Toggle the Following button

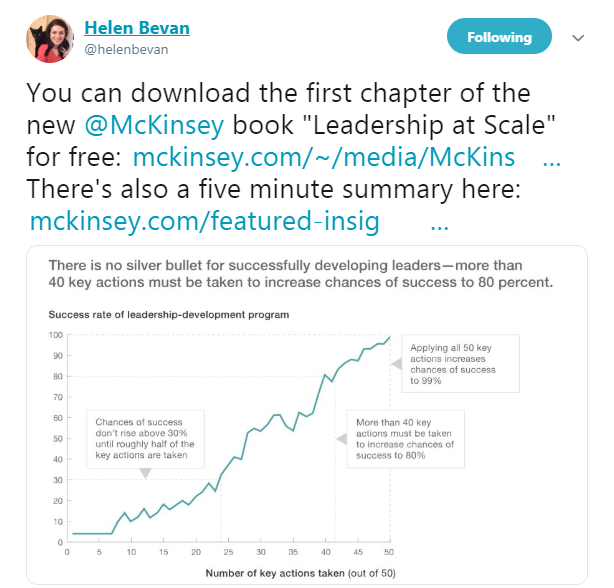click(499, 36)
